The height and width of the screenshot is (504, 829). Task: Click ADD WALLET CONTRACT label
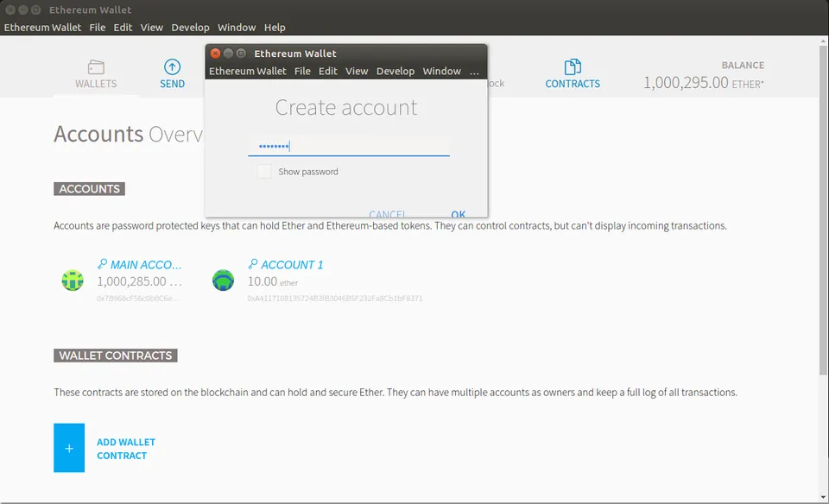(x=126, y=449)
